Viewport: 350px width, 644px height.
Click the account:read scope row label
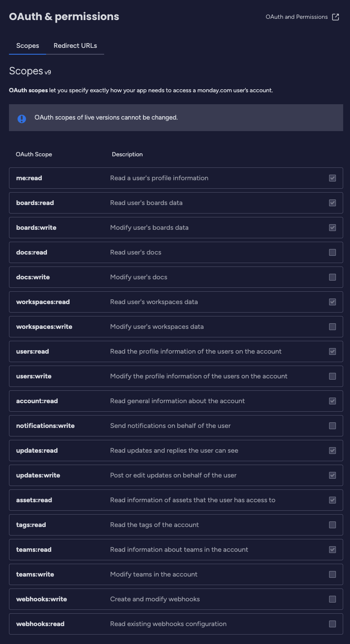tap(37, 401)
